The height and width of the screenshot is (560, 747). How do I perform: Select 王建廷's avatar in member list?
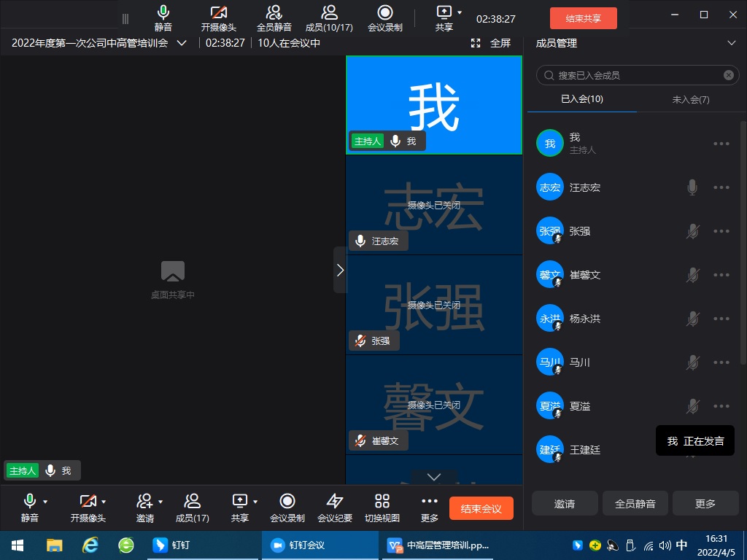click(550, 449)
